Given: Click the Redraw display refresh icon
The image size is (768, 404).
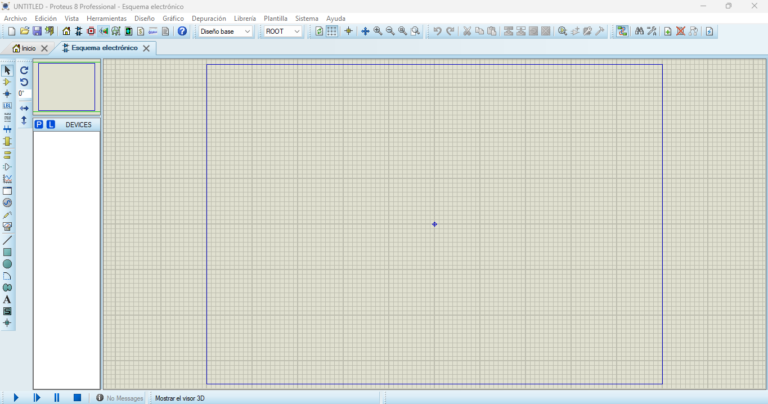Looking at the screenshot, I should [319, 31].
